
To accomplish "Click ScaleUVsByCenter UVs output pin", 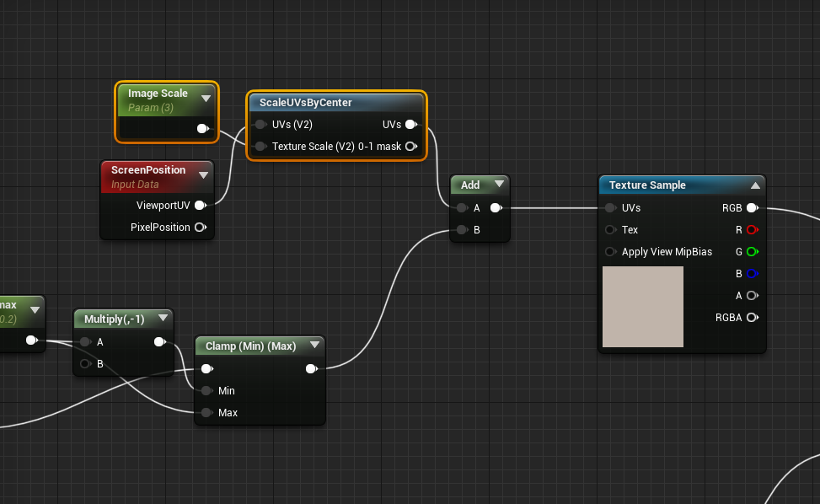I will (411, 125).
